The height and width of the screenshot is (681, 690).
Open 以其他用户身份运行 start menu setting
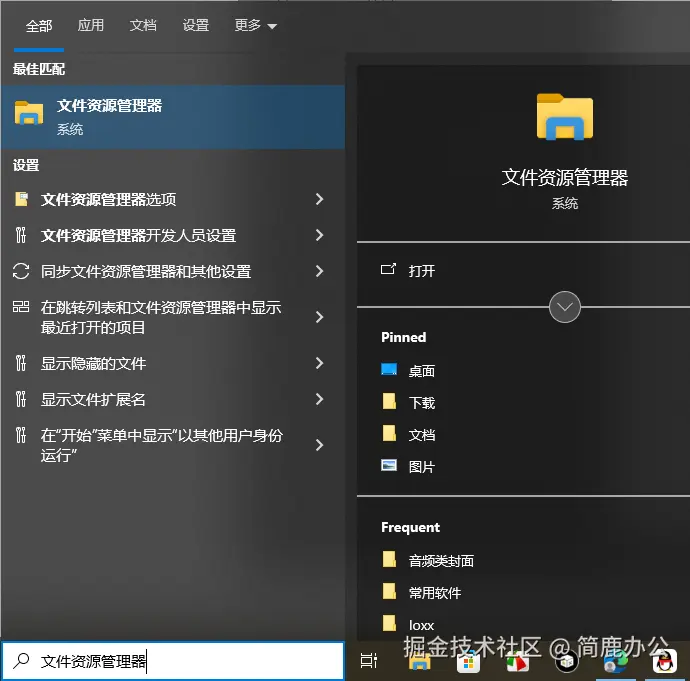173,445
